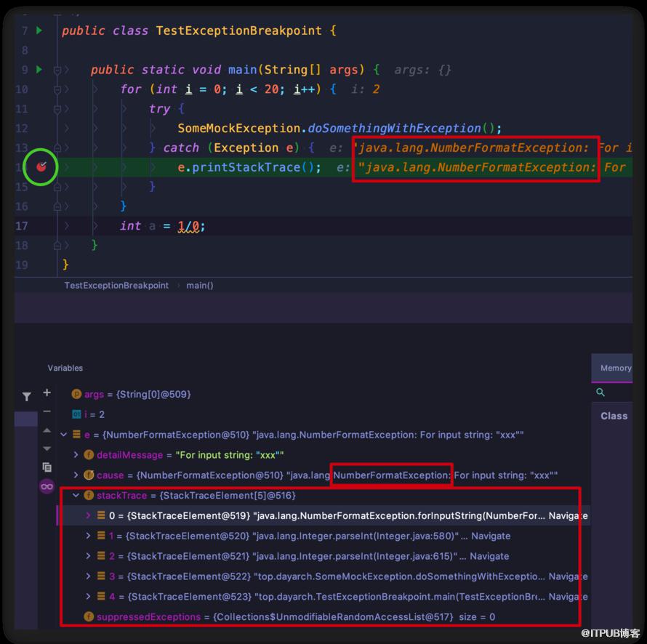Run the TestExceptionBreakpoint class from gutter
The width and height of the screenshot is (647, 644).
[39, 30]
